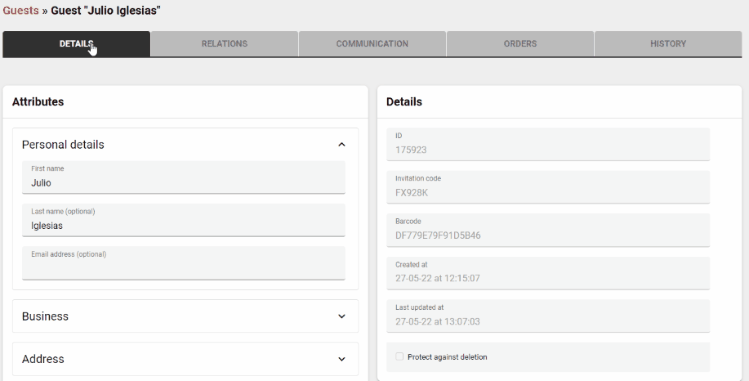View the History tab
Viewport: 749px width, 381px height.
[668, 44]
